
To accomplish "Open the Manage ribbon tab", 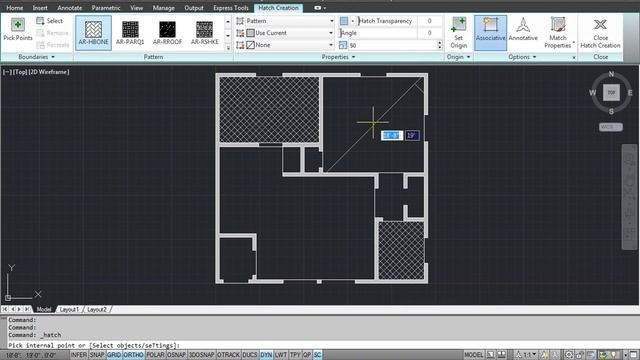I will [x=163, y=8].
